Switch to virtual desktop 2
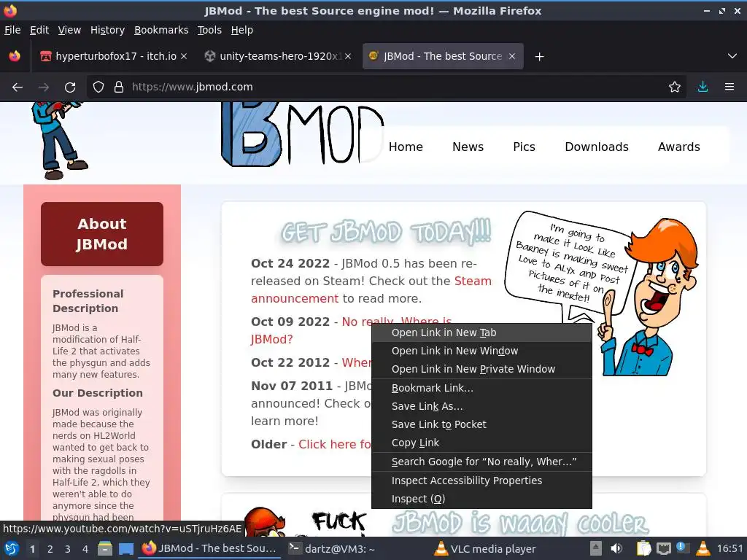 pyautogui.click(x=50, y=549)
